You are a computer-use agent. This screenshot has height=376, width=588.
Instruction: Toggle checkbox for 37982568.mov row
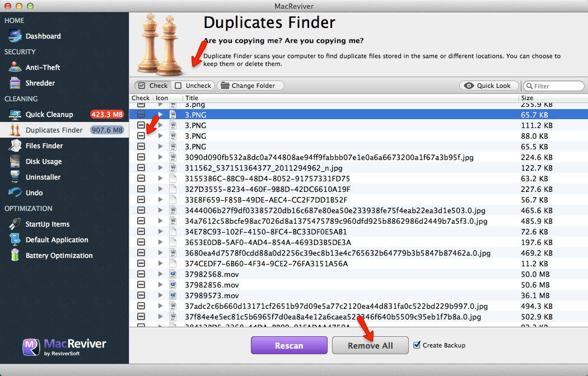pos(141,274)
